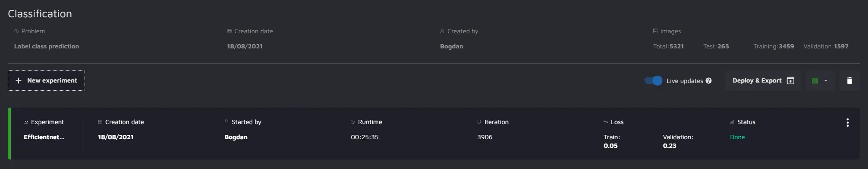
Task: Click the Created by person icon
Action: point(442,31)
